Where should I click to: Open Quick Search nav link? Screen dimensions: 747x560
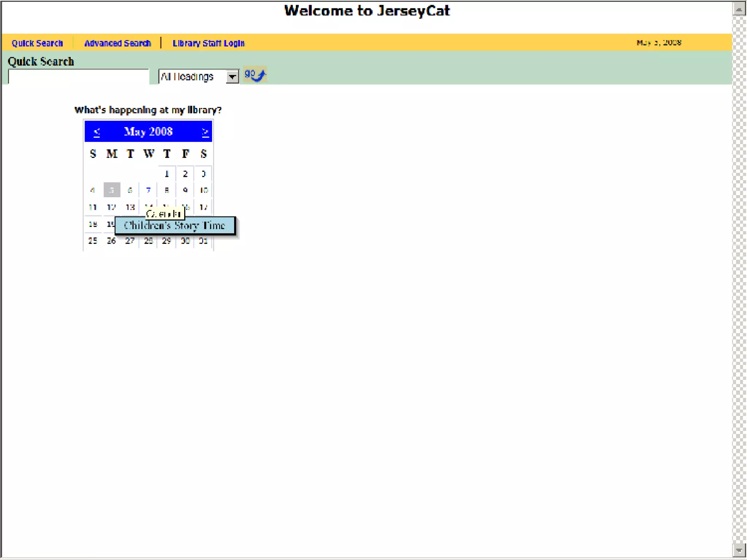(37, 43)
